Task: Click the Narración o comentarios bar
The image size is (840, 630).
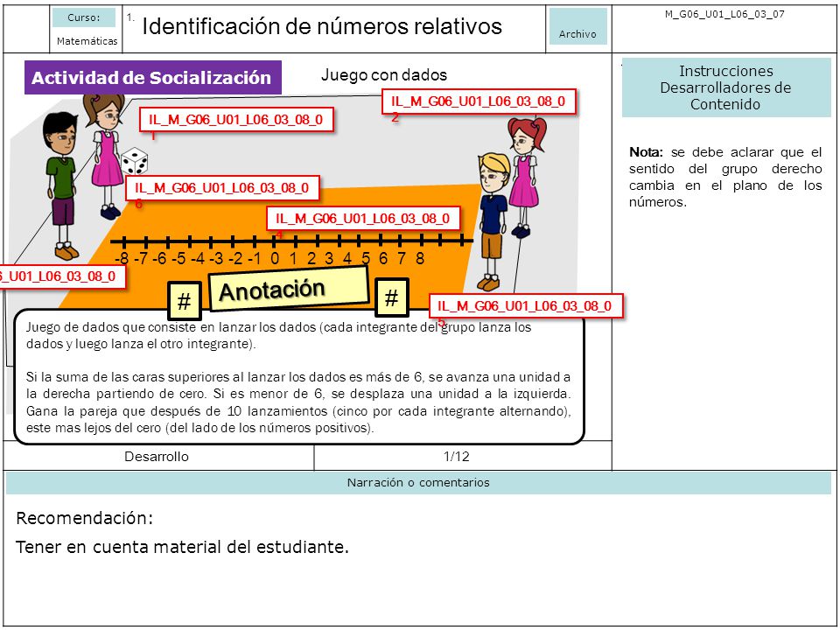Action: tap(418, 483)
